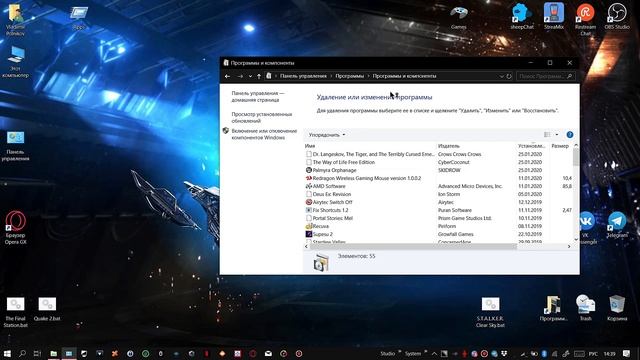
Task: Open recent locations dropdown arrow
Action: pos(250,76)
